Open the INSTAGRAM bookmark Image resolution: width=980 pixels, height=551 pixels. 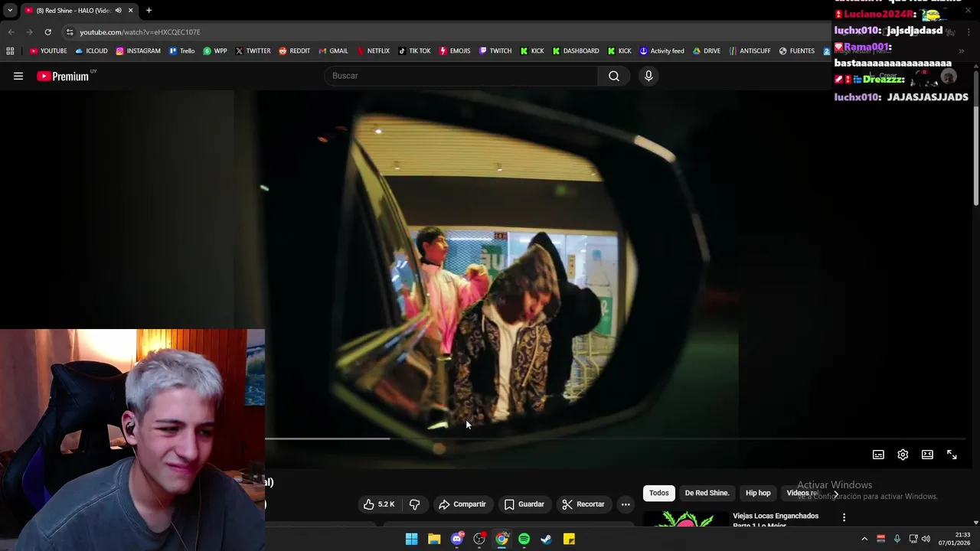138,51
